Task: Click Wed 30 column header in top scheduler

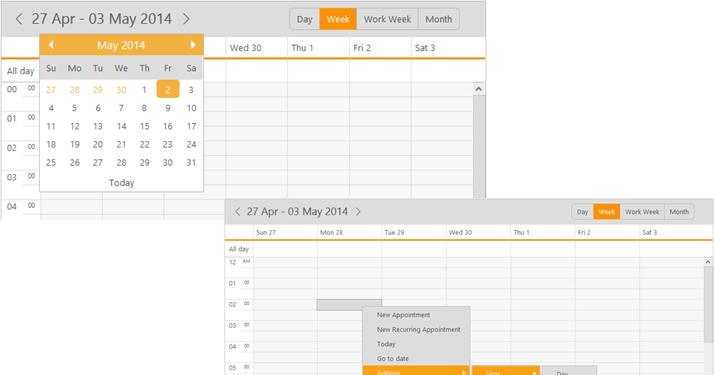Action: click(256, 48)
